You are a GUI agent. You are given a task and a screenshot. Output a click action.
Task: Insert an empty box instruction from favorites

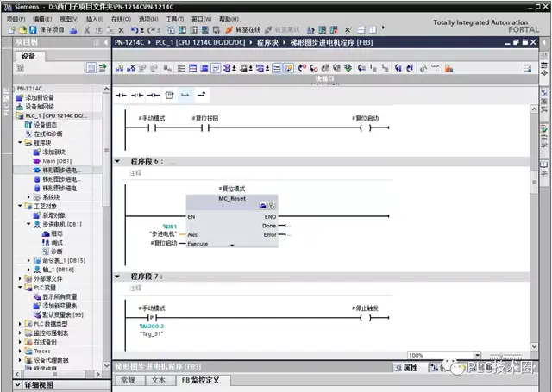pyautogui.click(x=169, y=94)
